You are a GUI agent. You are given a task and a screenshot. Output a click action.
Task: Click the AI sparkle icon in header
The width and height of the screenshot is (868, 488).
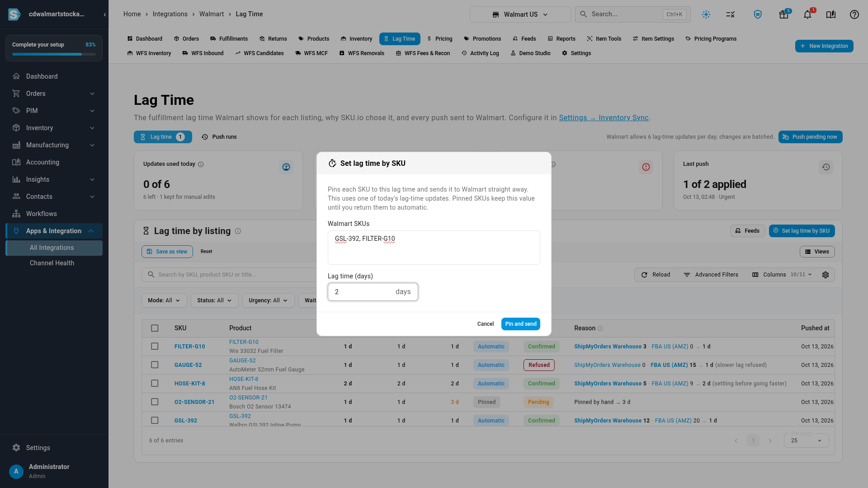[706, 14]
